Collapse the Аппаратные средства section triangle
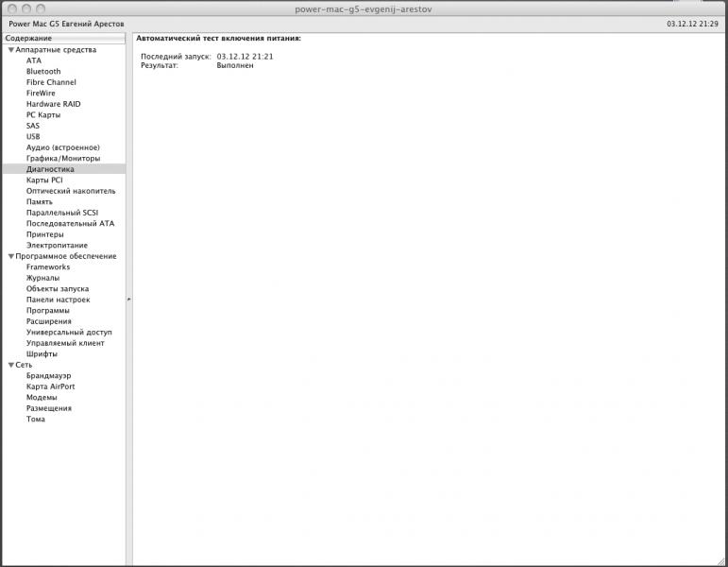The width and height of the screenshot is (728, 567). pos(11,50)
